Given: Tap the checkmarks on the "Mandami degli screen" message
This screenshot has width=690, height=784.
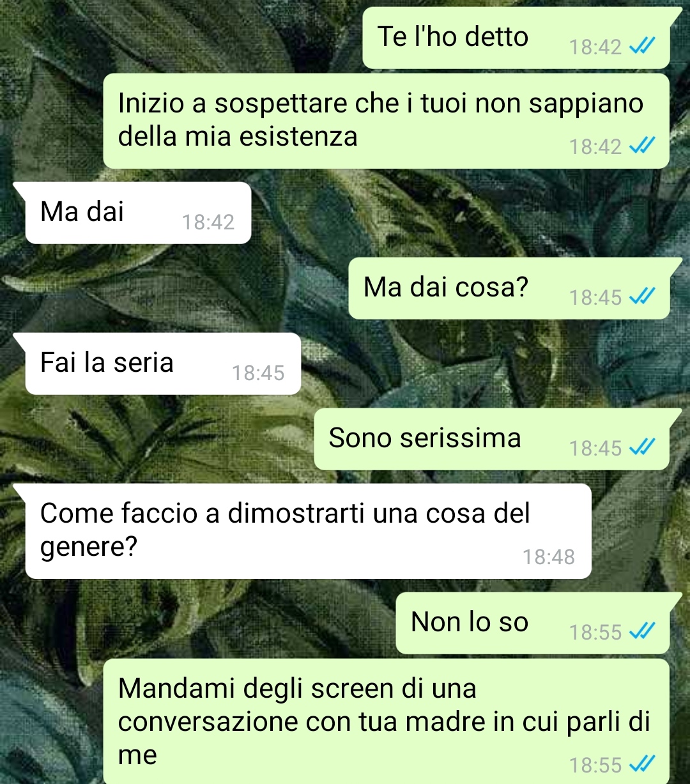Looking at the screenshot, I should [641, 764].
